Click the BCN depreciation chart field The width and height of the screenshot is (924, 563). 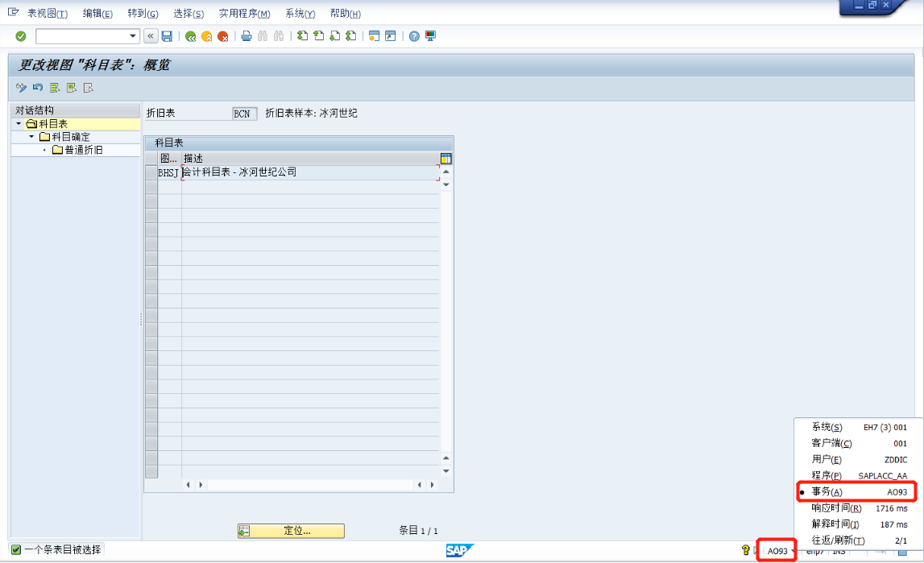(244, 114)
